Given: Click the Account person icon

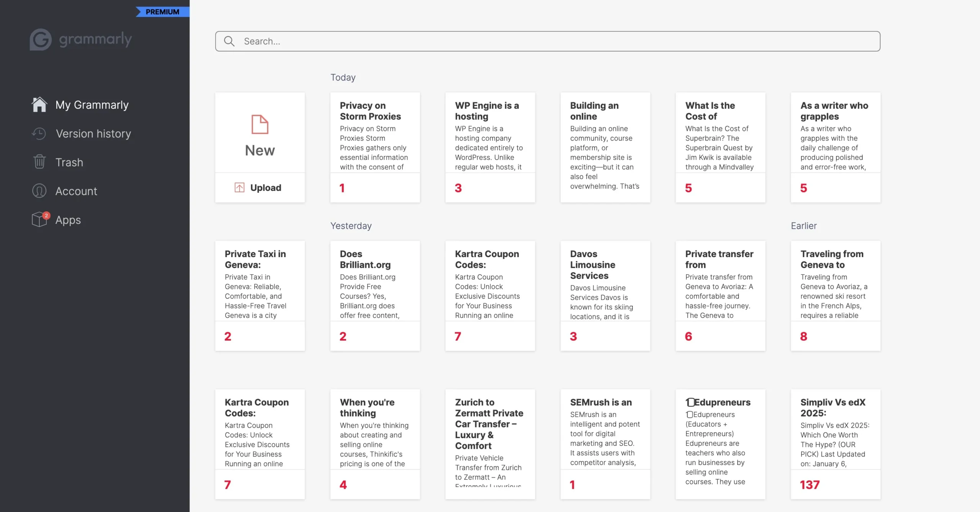Looking at the screenshot, I should (x=39, y=191).
